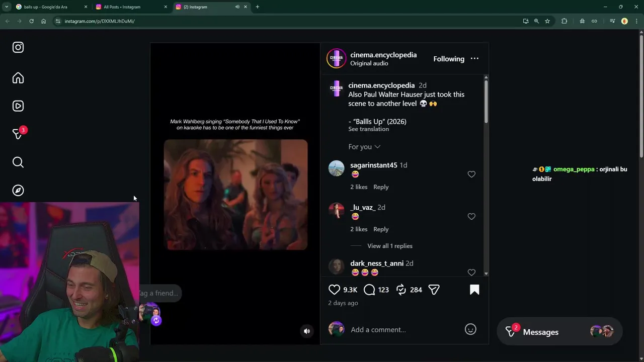This screenshot has height=362, width=644.
Task: Like the post with heart icon
Action: (334, 290)
